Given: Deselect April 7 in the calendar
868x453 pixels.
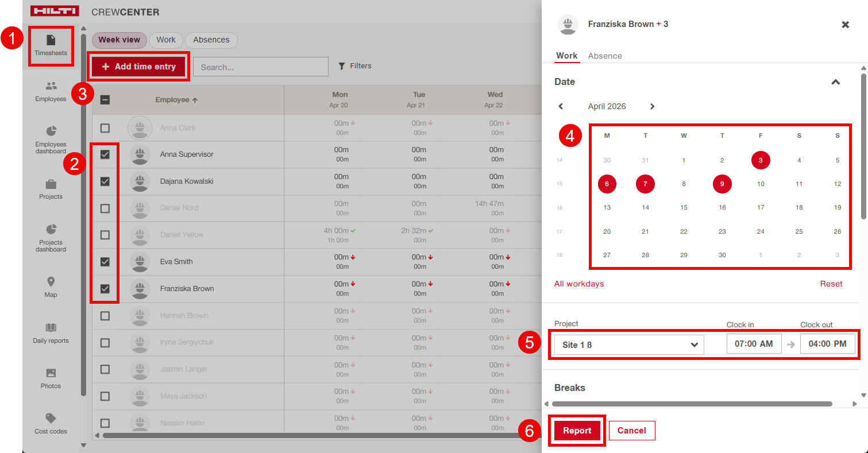Looking at the screenshot, I should tap(646, 184).
